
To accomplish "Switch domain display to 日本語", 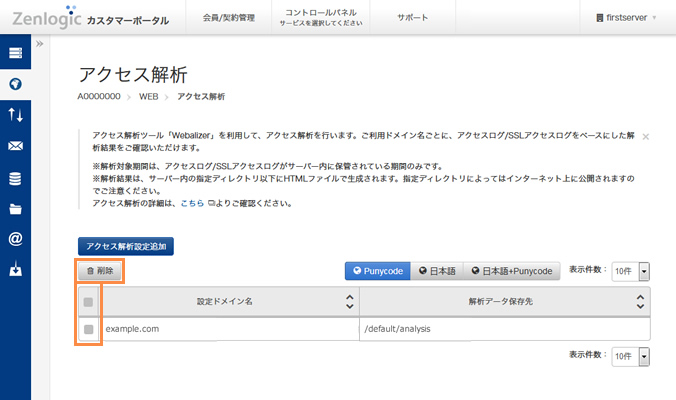I will (x=437, y=271).
